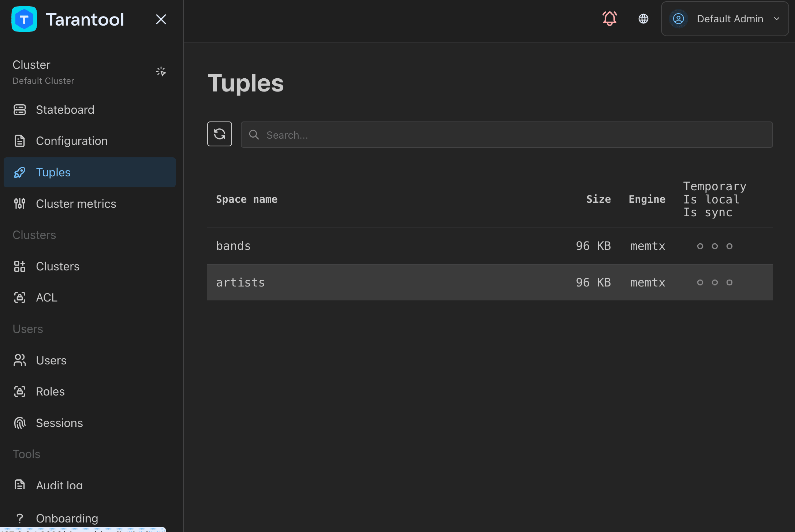Open notifications bell icon
The width and height of the screenshot is (795, 532).
(x=610, y=18)
